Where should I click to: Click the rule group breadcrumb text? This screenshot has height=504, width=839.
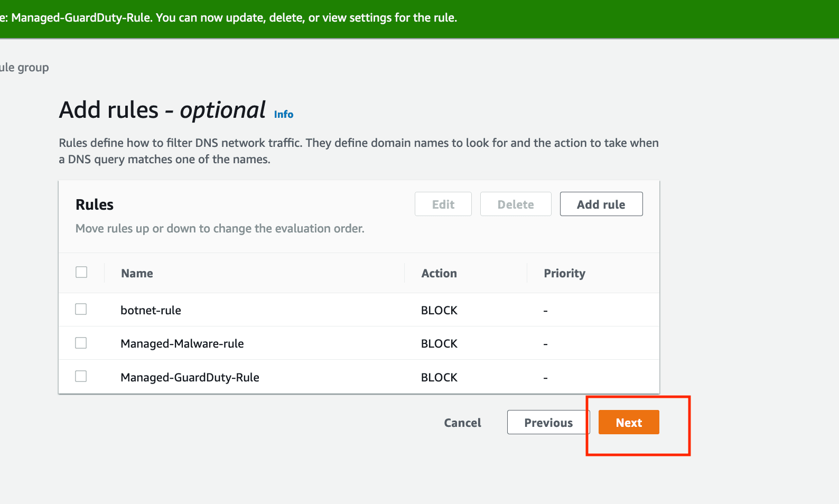(24, 68)
